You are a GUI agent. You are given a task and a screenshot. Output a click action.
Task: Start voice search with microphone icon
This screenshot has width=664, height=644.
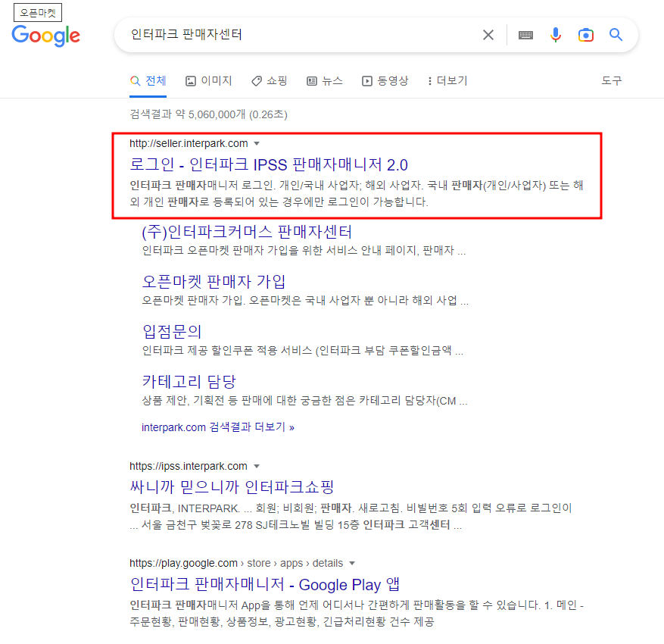tap(556, 35)
